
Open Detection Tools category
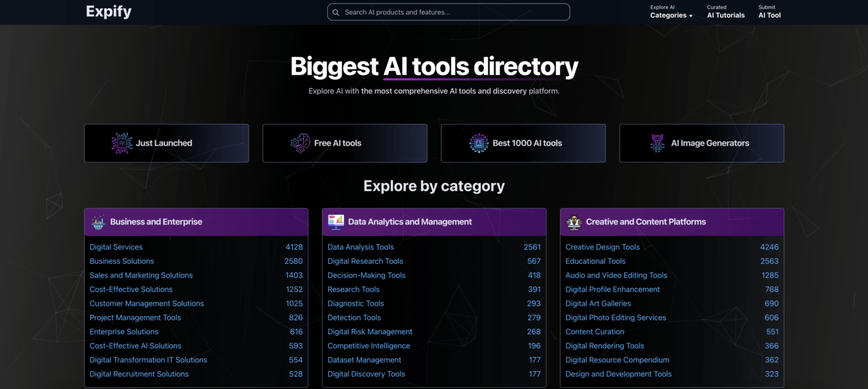click(x=355, y=318)
